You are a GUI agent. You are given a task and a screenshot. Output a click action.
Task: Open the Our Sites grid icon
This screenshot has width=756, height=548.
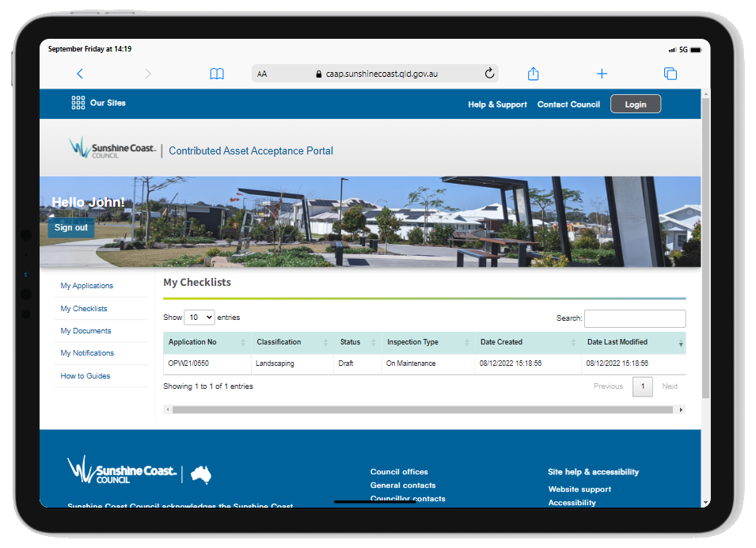[78, 103]
